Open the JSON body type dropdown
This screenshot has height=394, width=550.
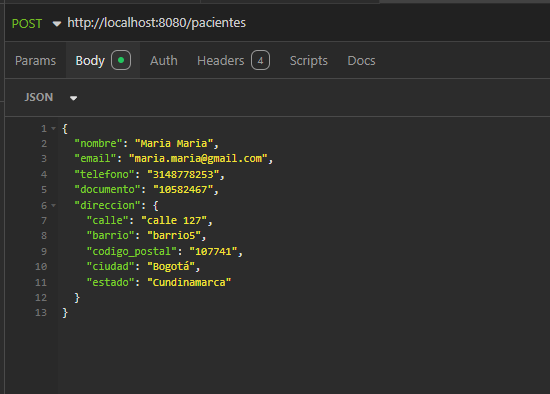[x=51, y=97]
